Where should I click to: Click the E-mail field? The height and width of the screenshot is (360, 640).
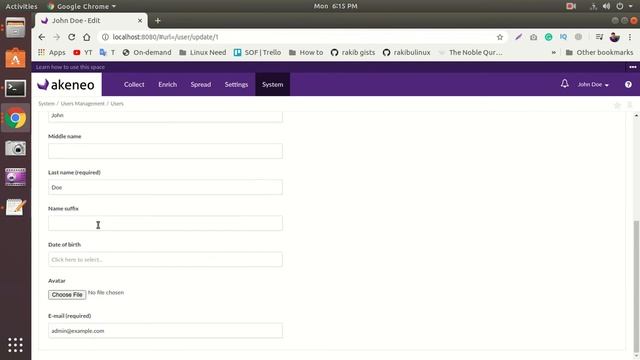click(165, 331)
